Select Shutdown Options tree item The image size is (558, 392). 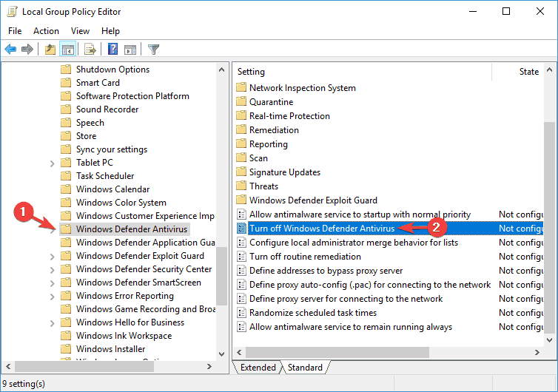point(112,70)
